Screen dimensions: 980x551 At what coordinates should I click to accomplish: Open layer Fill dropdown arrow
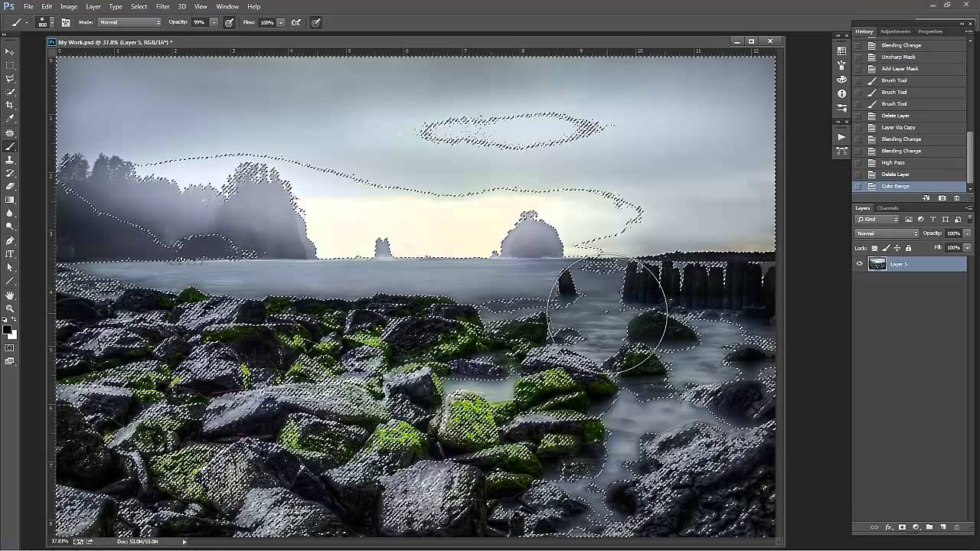coord(967,248)
